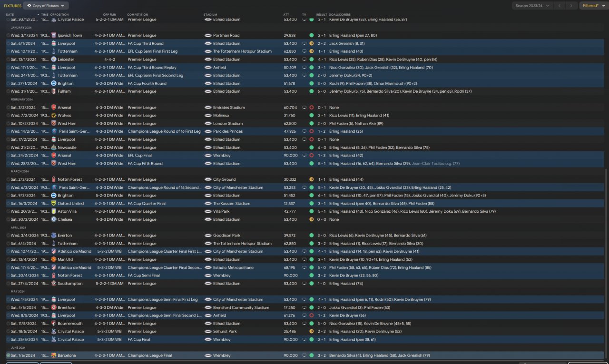Image resolution: width=609 pixels, height=364 pixels.
Task: Toggle the tick circle for Sat, 30/3/2024
Action: pos(8,219)
